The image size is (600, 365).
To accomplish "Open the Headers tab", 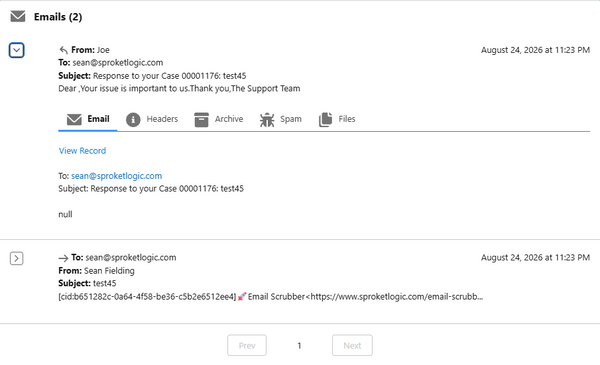I will pos(152,119).
